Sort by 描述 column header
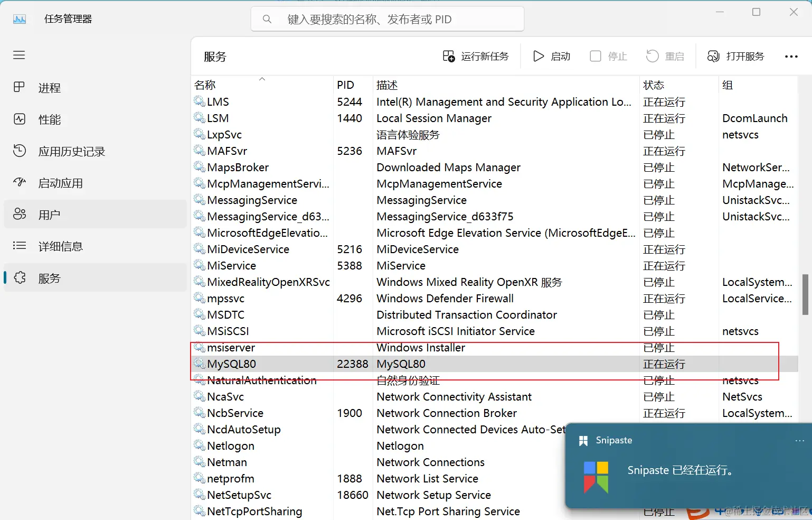The width and height of the screenshot is (812, 520). (x=506, y=85)
